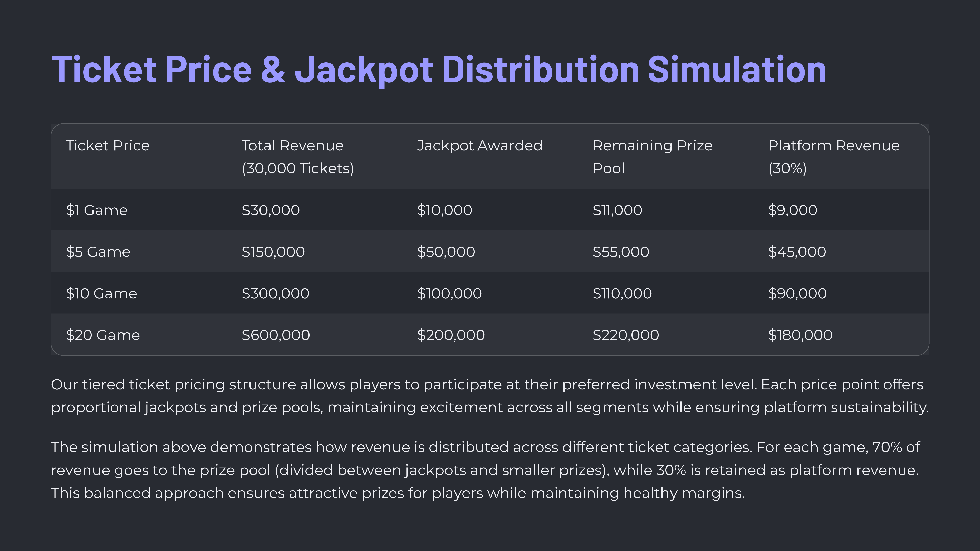The width and height of the screenshot is (980, 551).
Task: Select the Ticket Price column header
Action: pyautogui.click(x=108, y=146)
